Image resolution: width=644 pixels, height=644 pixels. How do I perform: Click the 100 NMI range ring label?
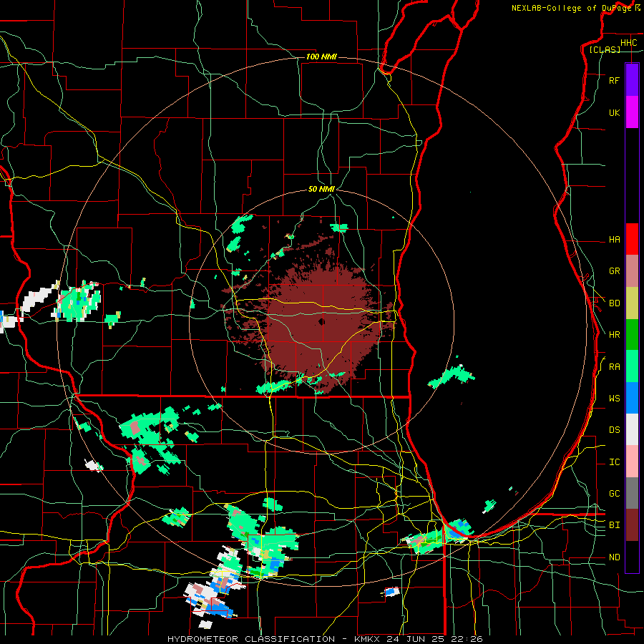321,57
